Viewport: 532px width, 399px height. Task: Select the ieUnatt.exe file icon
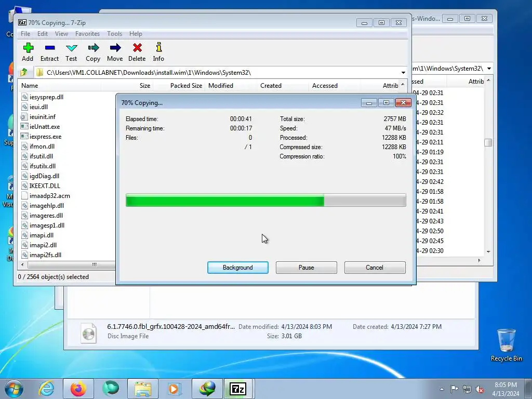[x=24, y=127]
